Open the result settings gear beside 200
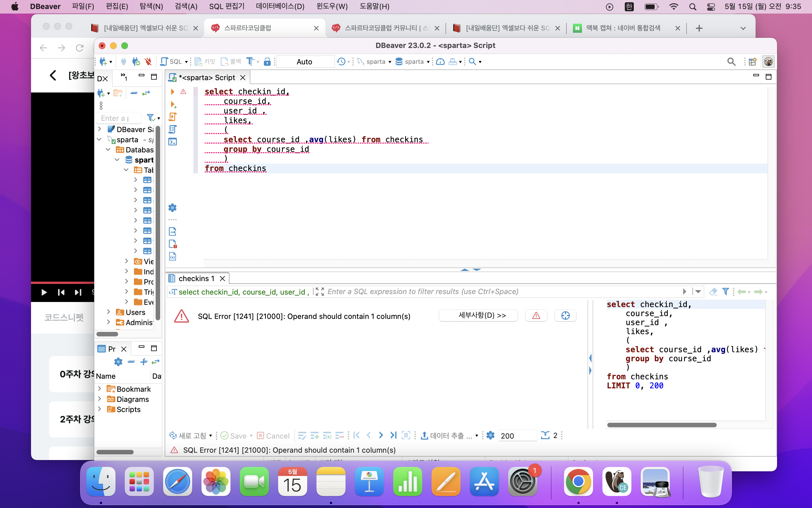This screenshot has height=508, width=812. coord(490,435)
